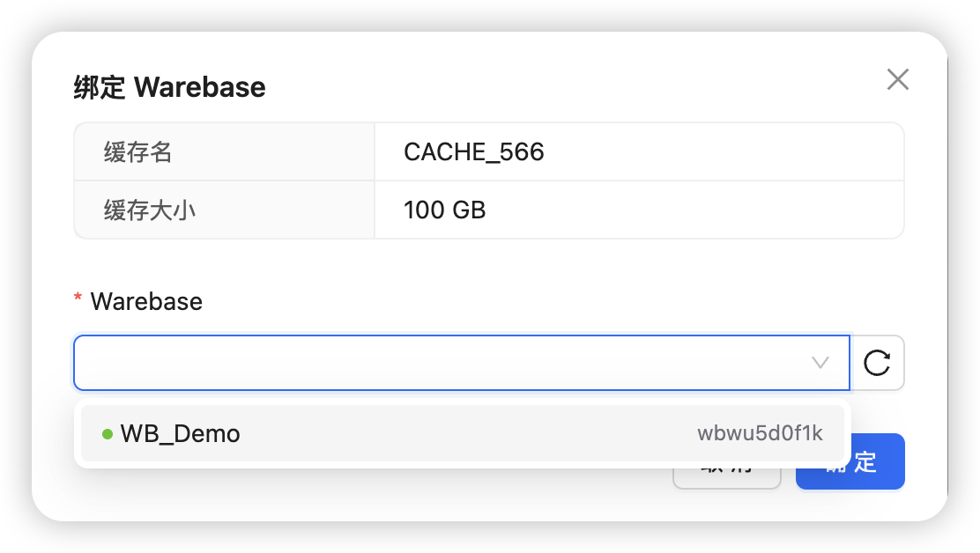Click the 缓存大小 label cell
The width and height of the screenshot is (980, 553).
(x=225, y=210)
